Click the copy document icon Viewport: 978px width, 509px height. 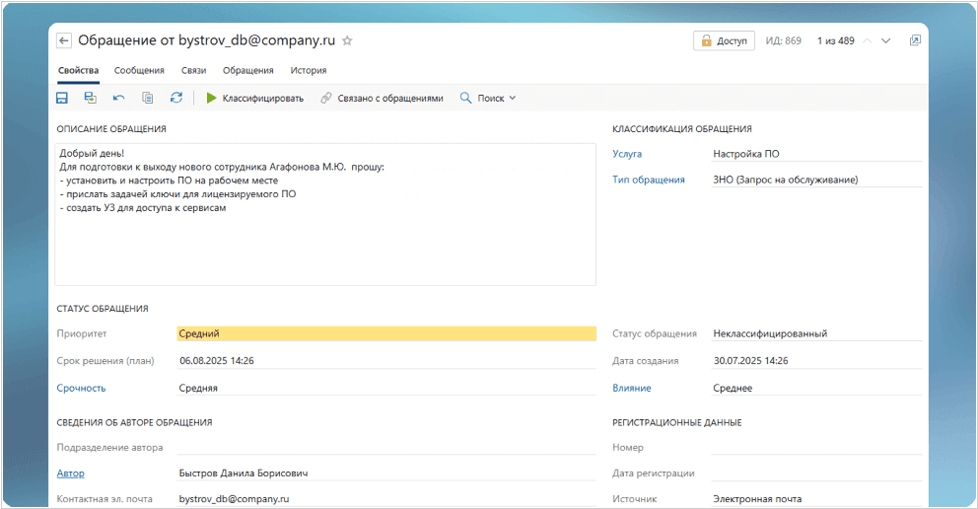coord(147,98)
